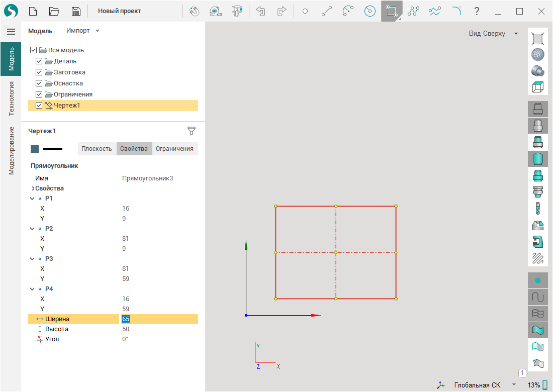The image size is (553, 392).
Task: Click the Высота value field
Action: (126, 329)
